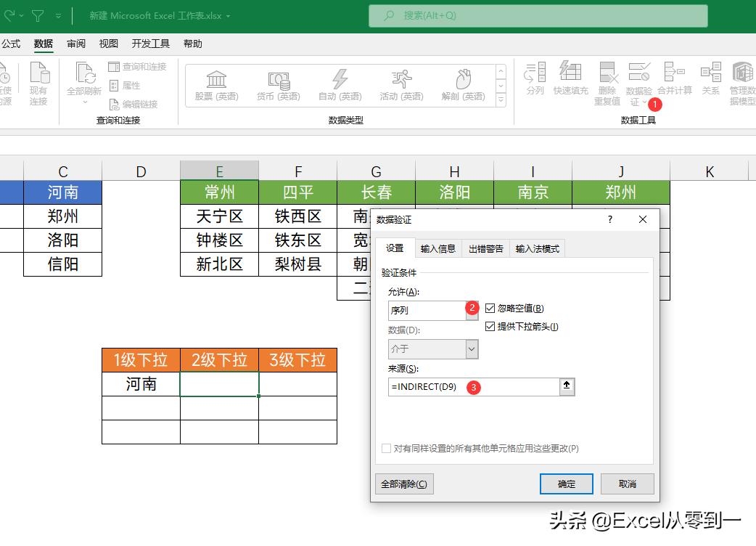Open the 关系 (Relationships) tool

click(x=710, y=80)
